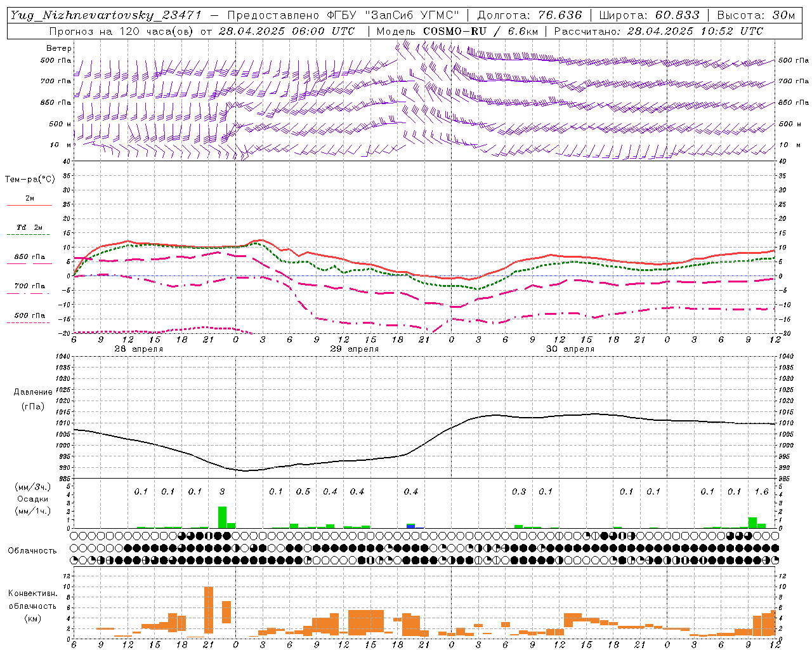
Task: Click the Ветер panel label
Action: [x=59, y=48]
